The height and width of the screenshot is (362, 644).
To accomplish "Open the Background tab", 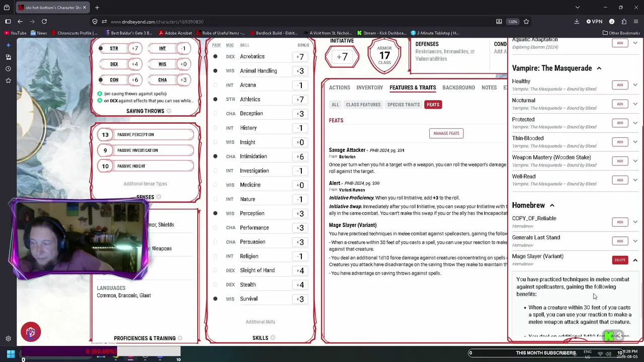I will coord(458,87).
